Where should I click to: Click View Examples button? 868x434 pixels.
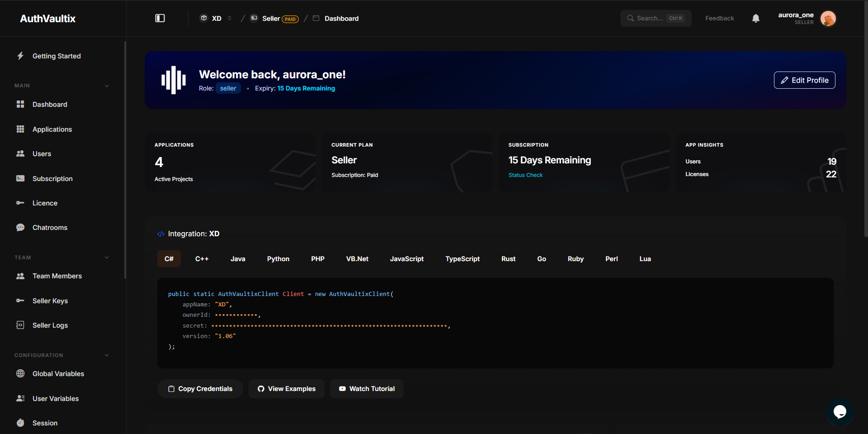[x=287, y=389]
